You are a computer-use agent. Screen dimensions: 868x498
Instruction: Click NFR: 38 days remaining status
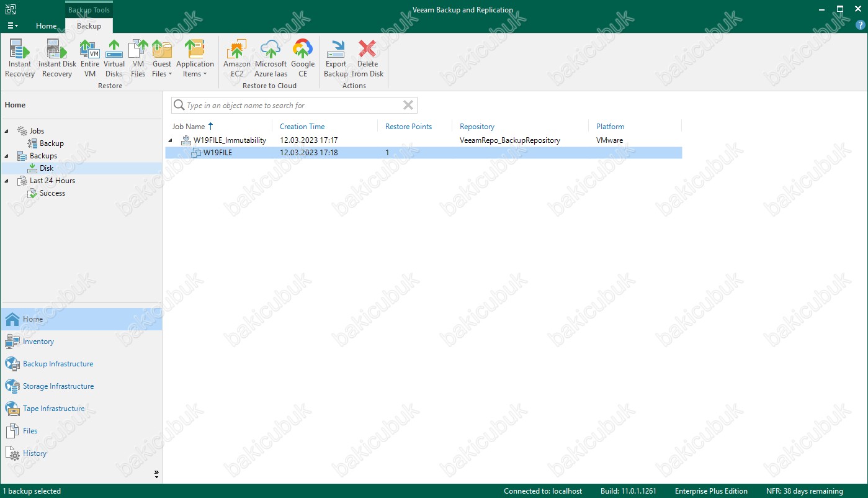pos(804,491)
